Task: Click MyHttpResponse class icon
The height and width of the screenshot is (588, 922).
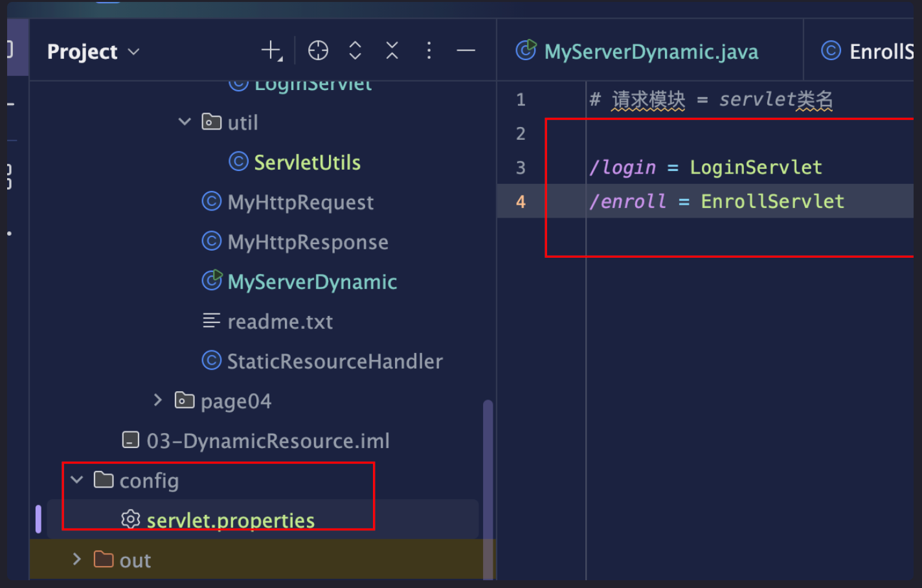Action: click(x=211, y=241)
